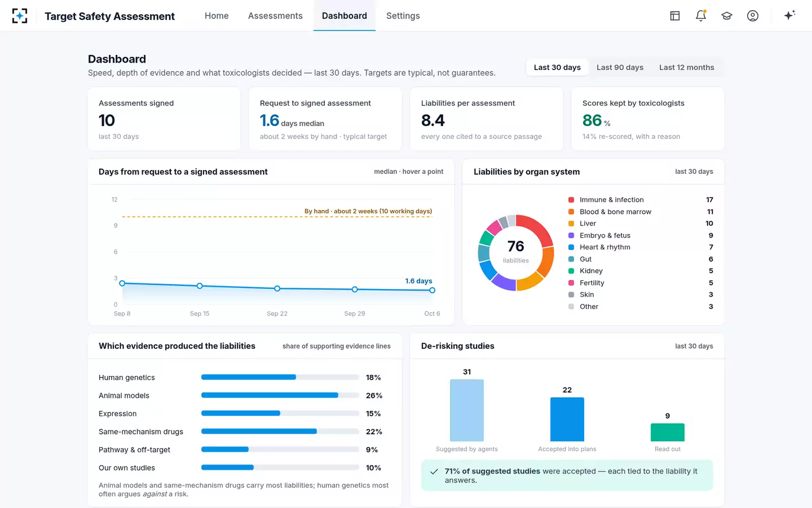Click the Sep 22 data point on chart
The image size is (812, 508).
[277, 288]
